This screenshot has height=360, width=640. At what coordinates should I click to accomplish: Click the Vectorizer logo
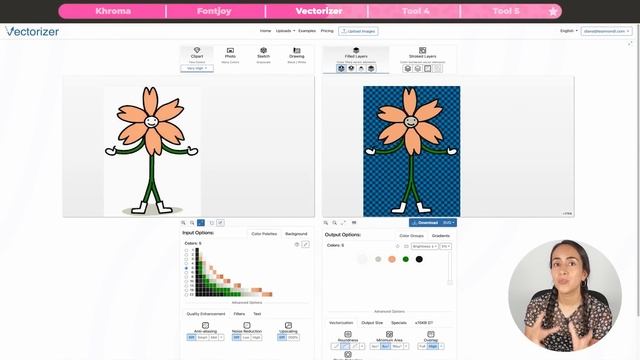[32, 31]
